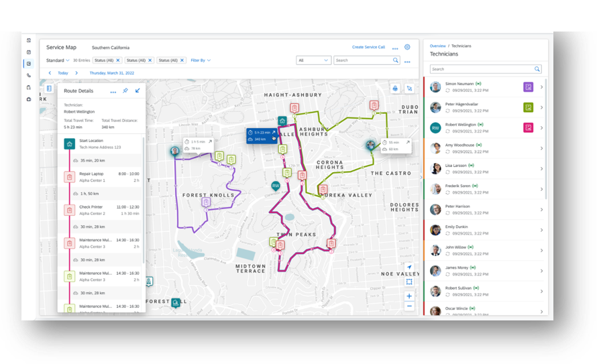Click Create Service Call
The image size is (597, 364).
tap(368, 48)
